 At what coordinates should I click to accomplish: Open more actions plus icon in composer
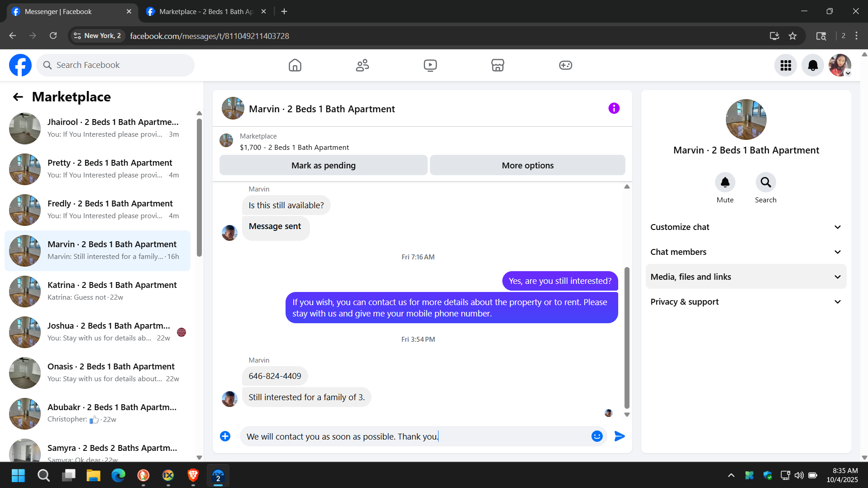point(225,436)
